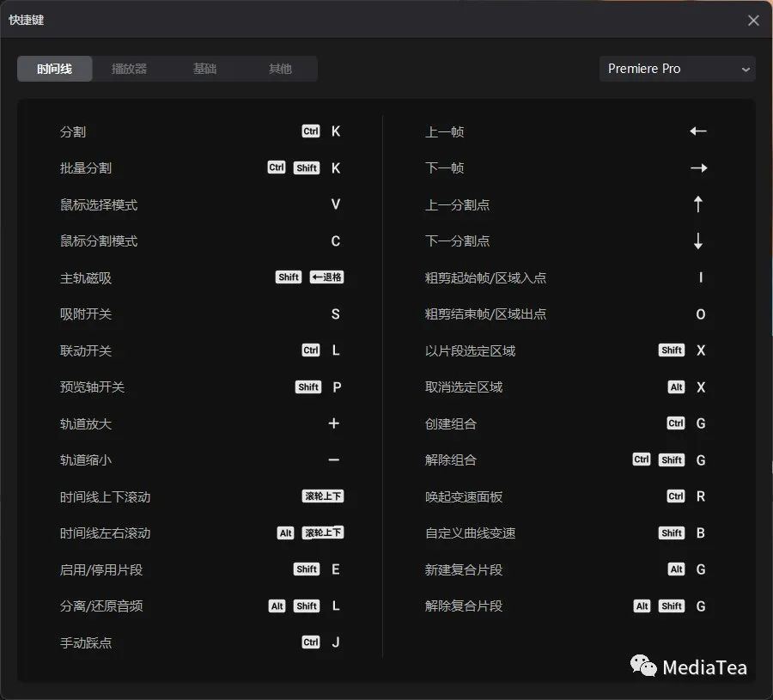
Task: Select the 手动踩点 shortcut label
Action: 86,642
